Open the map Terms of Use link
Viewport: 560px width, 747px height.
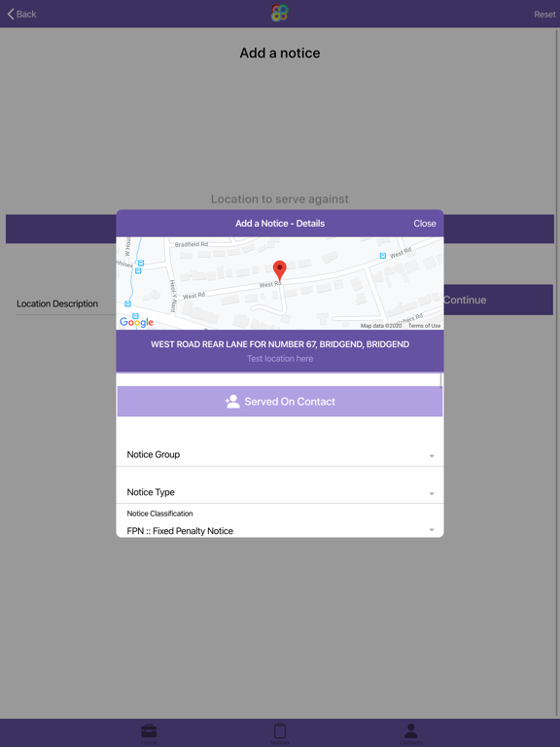424,326
